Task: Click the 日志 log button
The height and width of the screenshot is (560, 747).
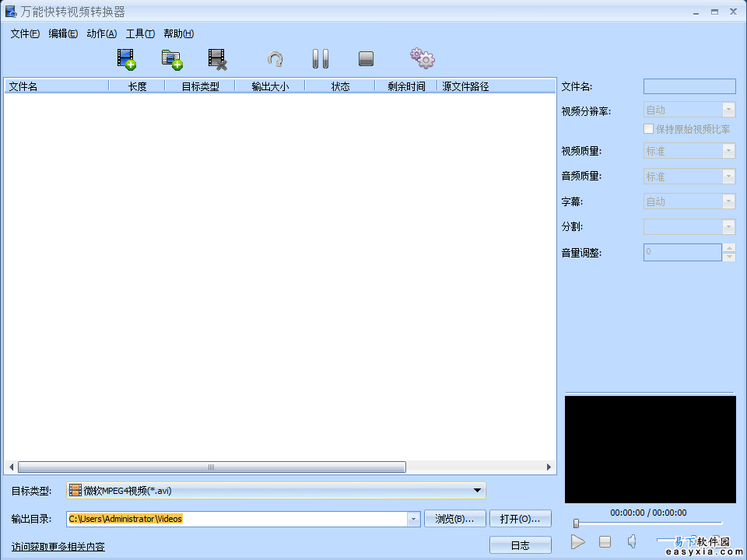Action: click(x=520, y=545)
